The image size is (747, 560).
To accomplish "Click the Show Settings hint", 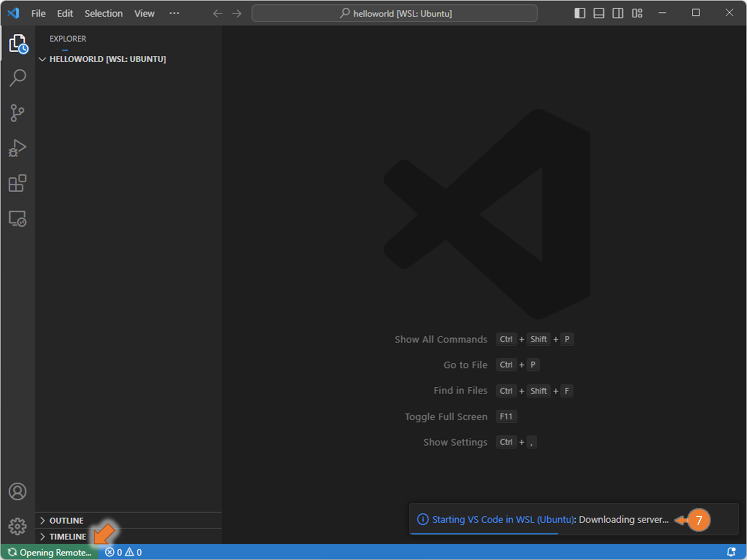I will [x=455, y=442].
